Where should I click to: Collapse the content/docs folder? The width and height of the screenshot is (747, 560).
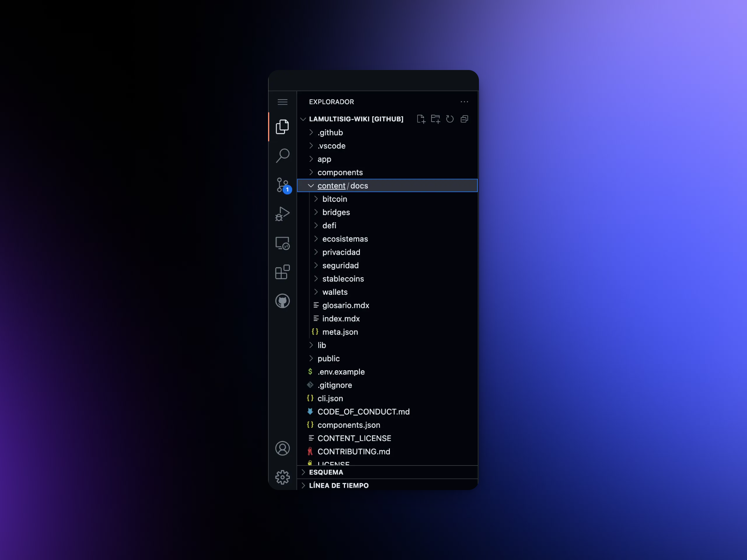pos(387,185)
